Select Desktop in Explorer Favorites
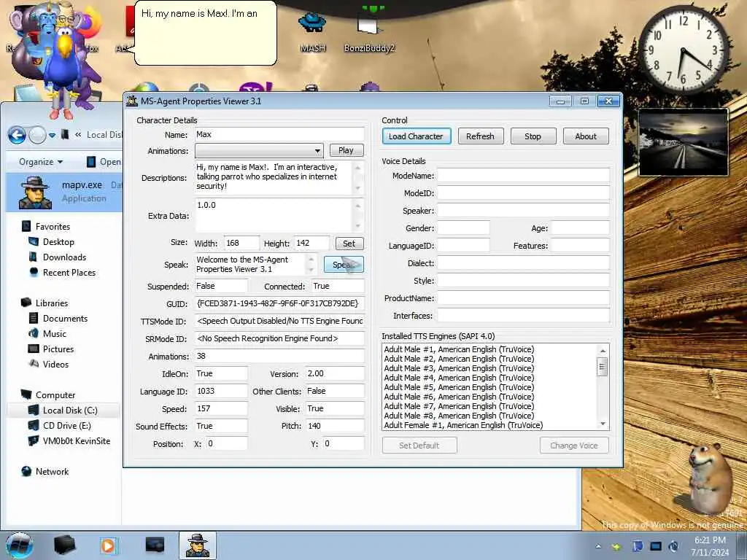Viewport: 747px width, 560px height. click(58, 242)
